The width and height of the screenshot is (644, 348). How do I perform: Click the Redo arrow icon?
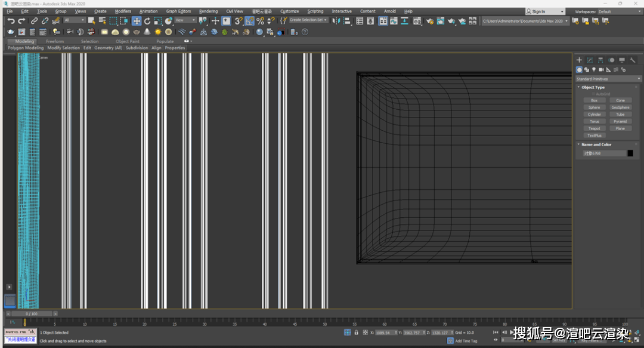pos(21,21)
